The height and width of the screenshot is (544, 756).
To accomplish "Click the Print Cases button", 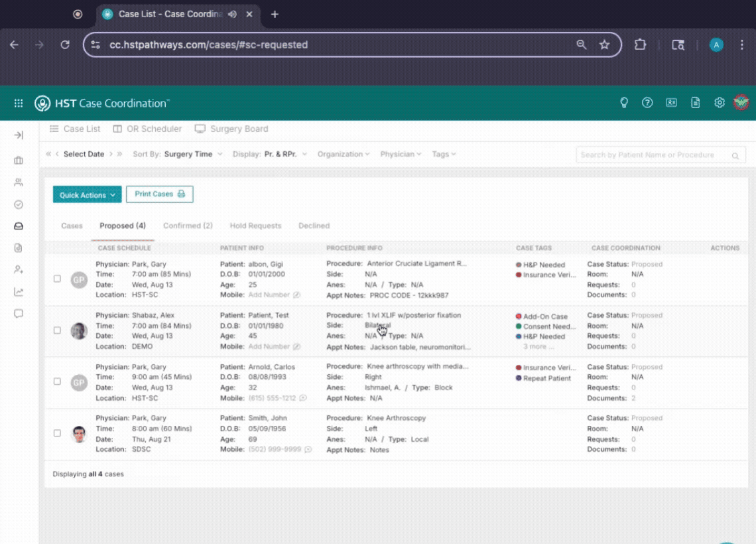I will click(x=159, y=194).
